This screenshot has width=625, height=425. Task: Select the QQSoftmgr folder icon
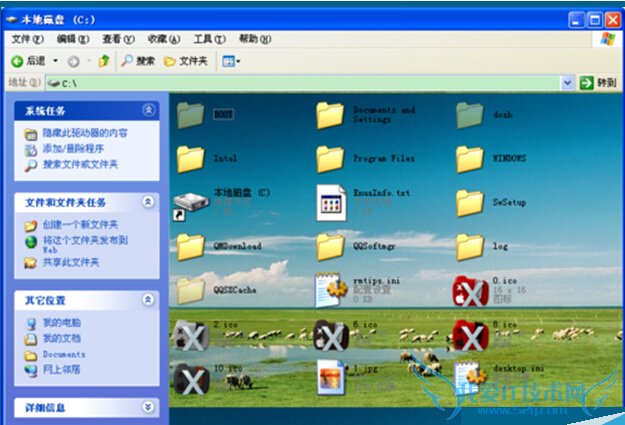[x=330, y=247]
